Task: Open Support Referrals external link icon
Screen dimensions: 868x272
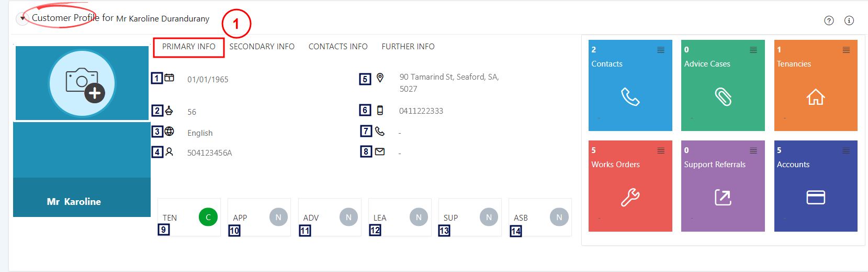Action: [x=723, y=198]
